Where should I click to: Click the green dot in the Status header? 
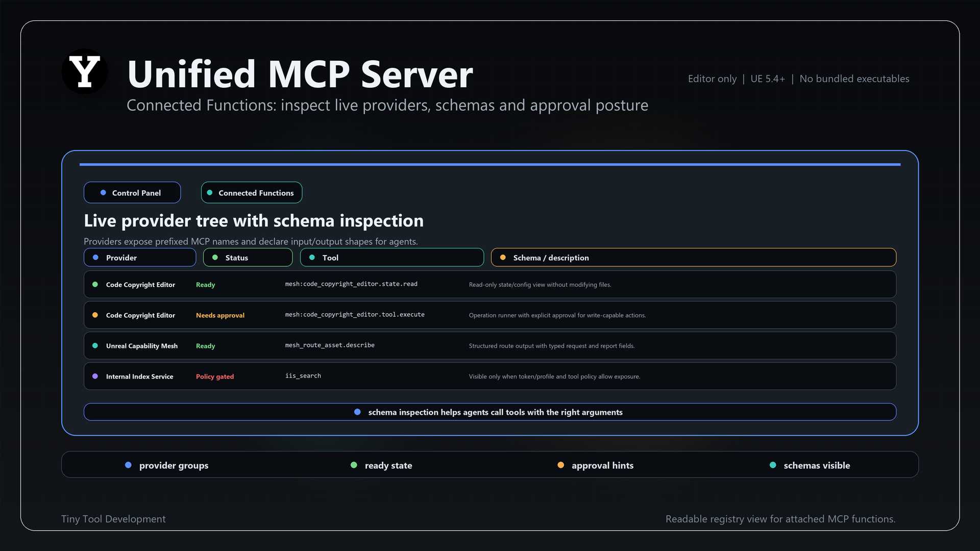tap(215, 258)
